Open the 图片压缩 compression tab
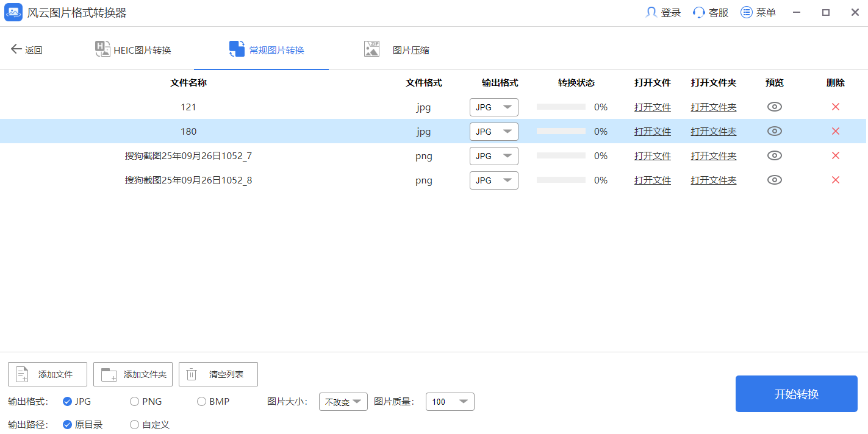Viewport: 868px width, 434px height. [396, 49]
